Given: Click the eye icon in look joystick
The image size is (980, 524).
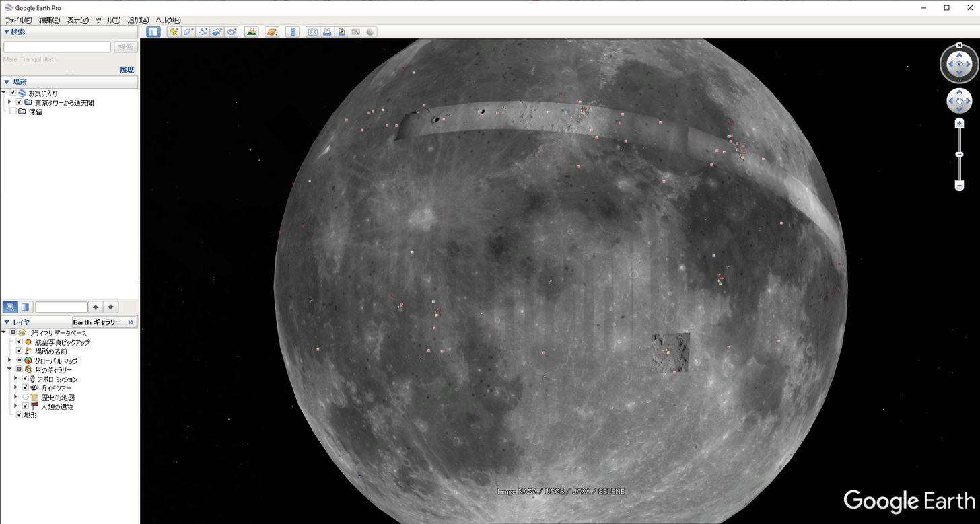Looking at the screenshot, I should [959, 64].
